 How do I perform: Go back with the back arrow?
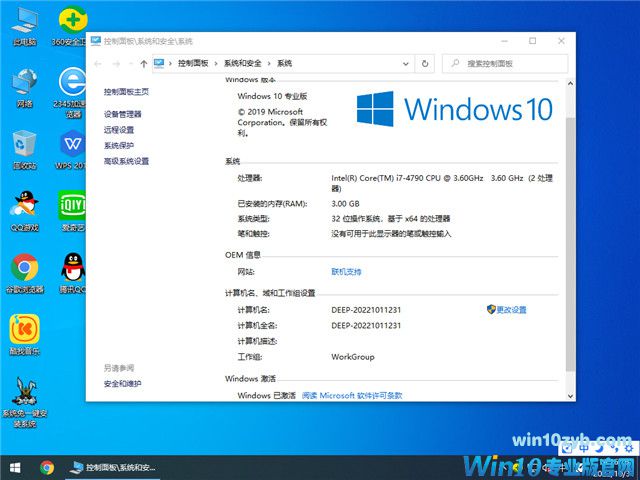[98, 64]
